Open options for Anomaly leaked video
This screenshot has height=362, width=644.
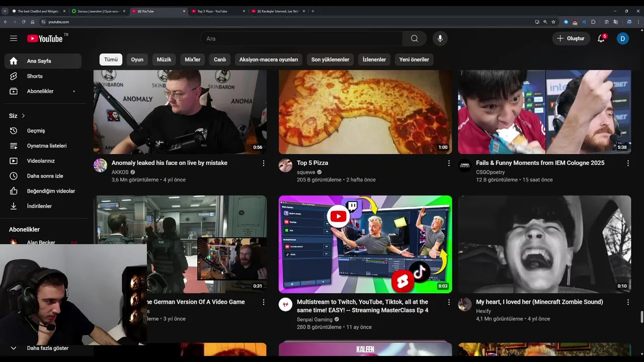[264, 163]
